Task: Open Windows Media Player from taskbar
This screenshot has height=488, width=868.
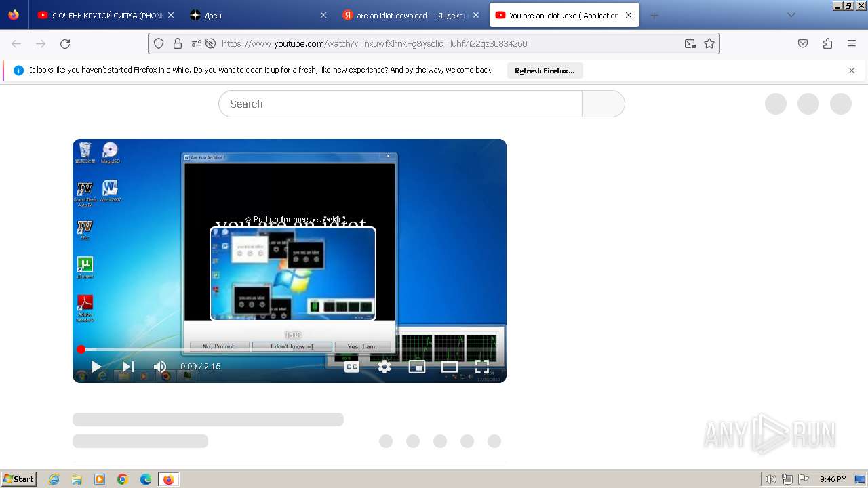Action: (x=100, y=479)
